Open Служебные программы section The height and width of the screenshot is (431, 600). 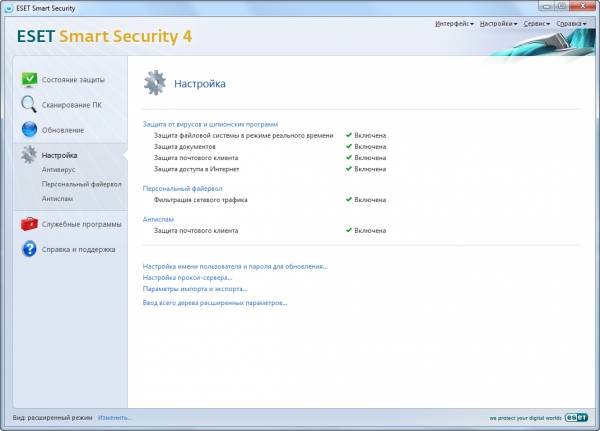[82, 224]
